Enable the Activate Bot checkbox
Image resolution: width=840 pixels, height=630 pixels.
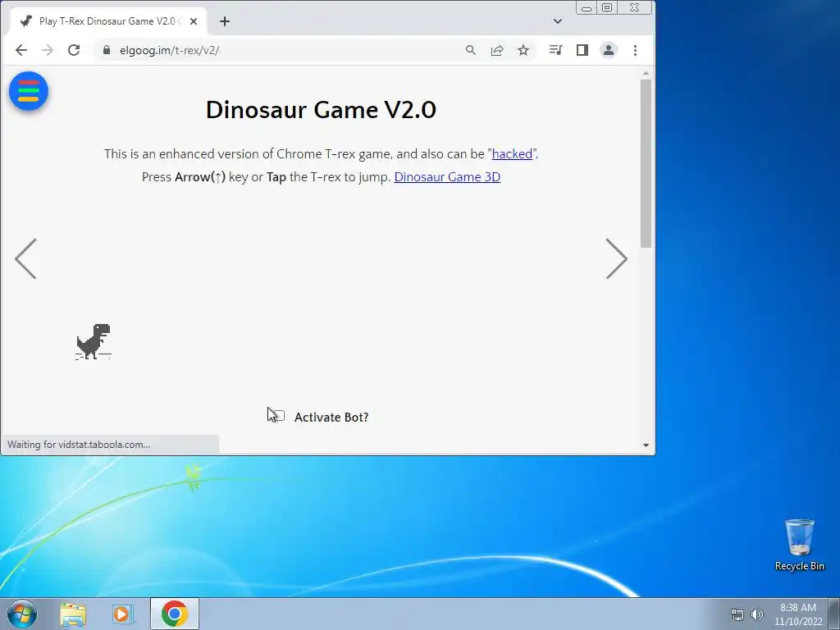pos(279,416)
